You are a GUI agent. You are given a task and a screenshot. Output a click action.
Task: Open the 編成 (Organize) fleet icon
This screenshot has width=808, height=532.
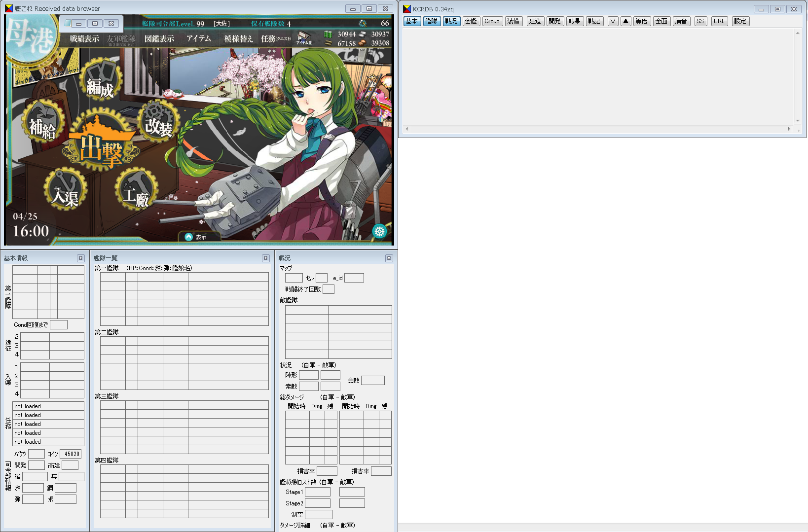[x=100, y=80]
